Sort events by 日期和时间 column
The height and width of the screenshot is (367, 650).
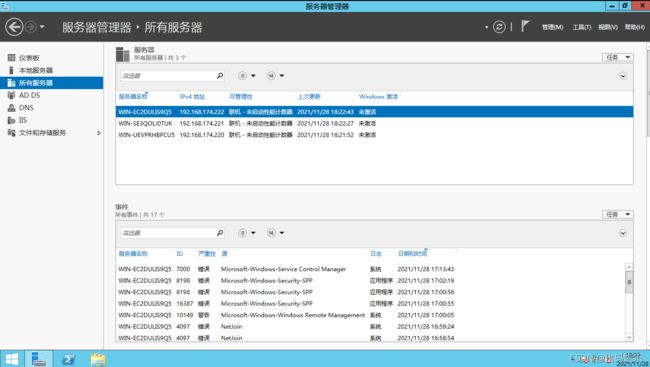coord(412,253)
